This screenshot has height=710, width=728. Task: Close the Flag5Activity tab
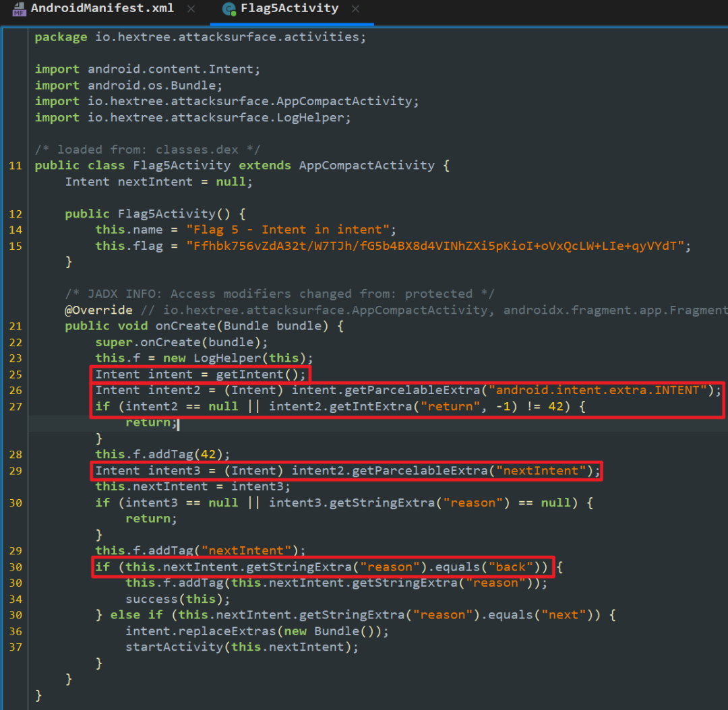coord(356,9)
